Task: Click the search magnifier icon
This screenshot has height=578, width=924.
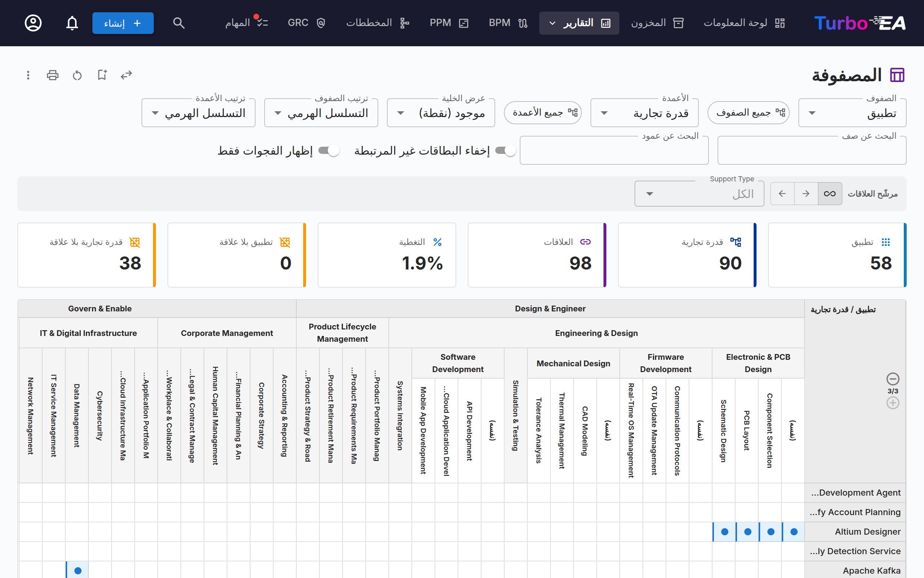Action: (x=179, y=23)
